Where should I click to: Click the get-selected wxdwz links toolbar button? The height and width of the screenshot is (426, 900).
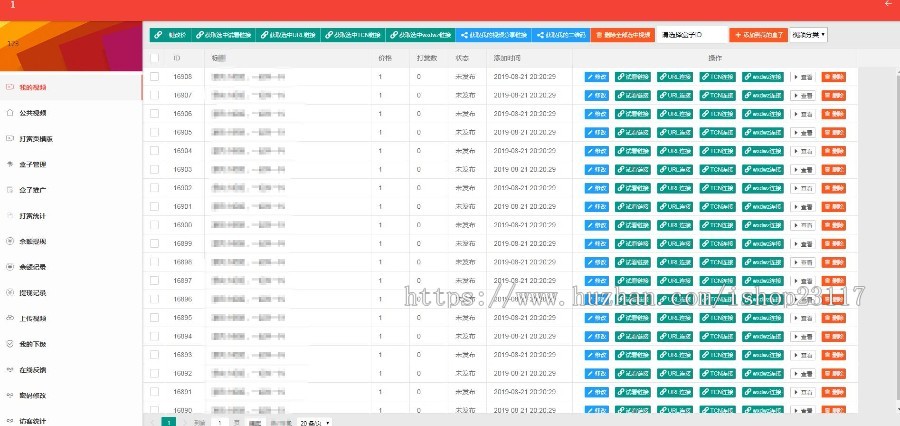tap(421, 35)
